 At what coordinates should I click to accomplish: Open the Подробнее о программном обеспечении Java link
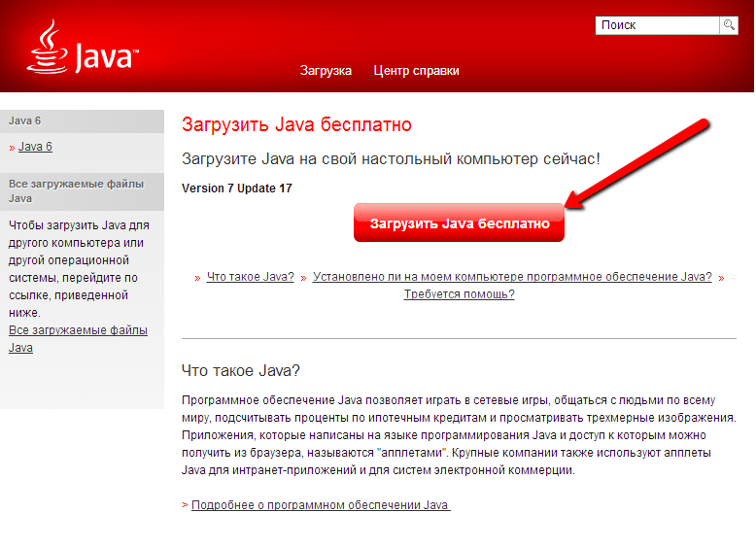tap(321, 505)
